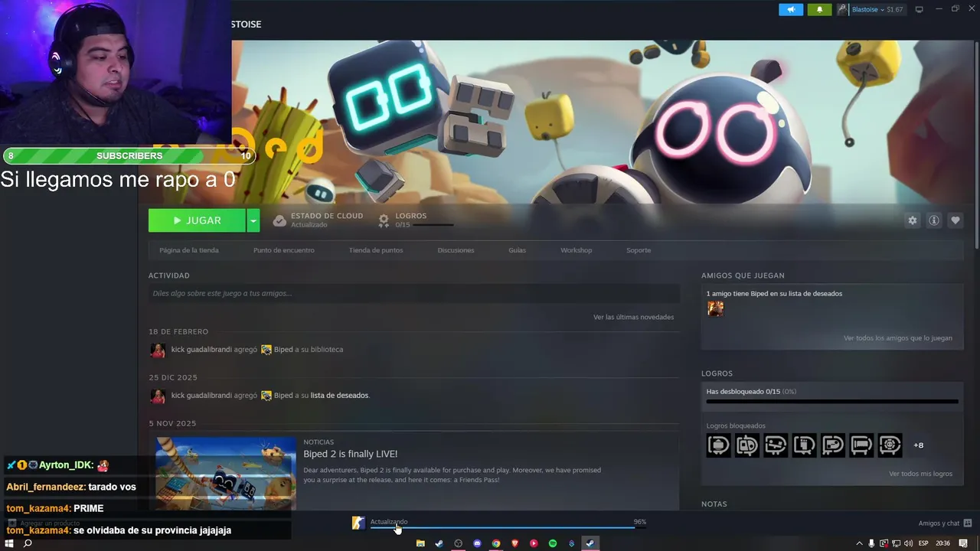Open the Blastoise account dropdown
Image resolution: width=980 pixels, height=551 pixels.
pos(870,9)
